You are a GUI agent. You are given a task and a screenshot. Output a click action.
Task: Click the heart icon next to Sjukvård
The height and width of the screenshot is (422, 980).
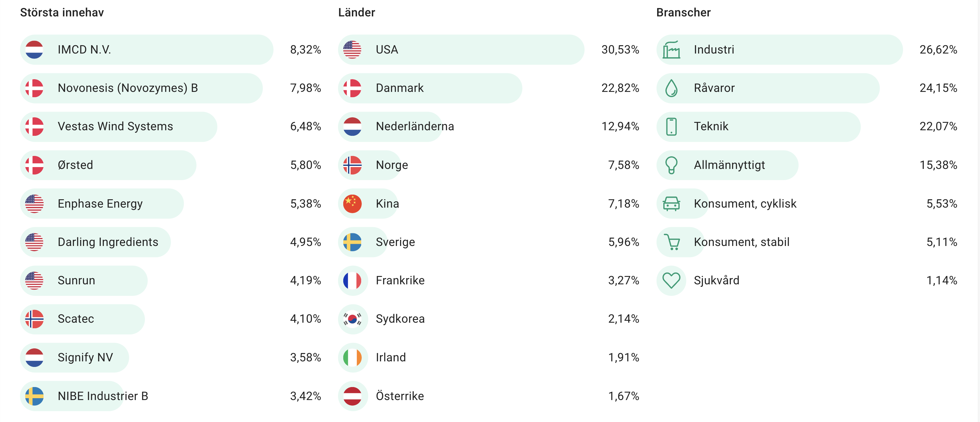click(671, 281)
